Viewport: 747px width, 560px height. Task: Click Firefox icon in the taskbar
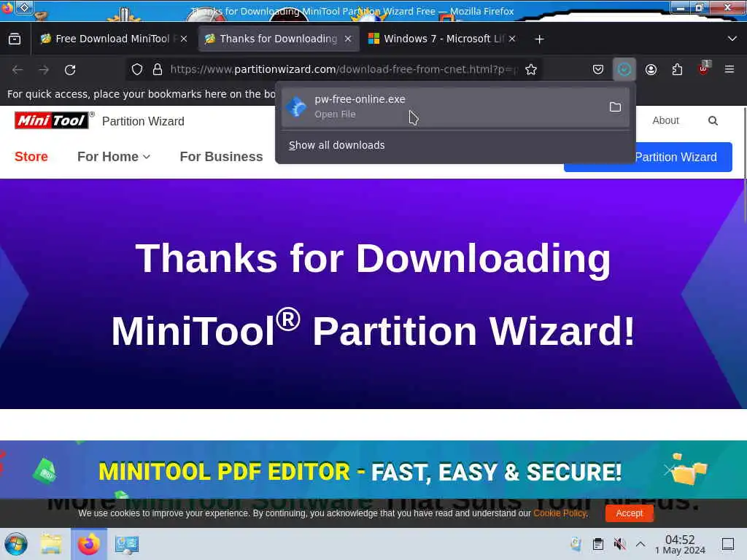coord(88,544)
